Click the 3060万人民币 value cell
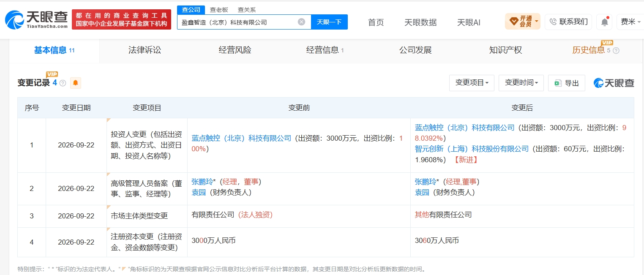Screen dimensions: 644x275 (437, 240)
